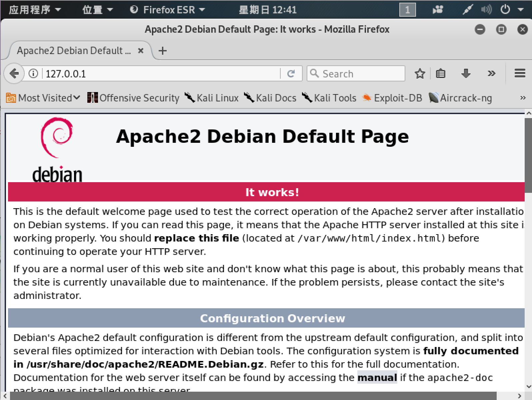Screen dimensions: 532x400
Task: Click the Debian swirl logo
Action: 57,137
